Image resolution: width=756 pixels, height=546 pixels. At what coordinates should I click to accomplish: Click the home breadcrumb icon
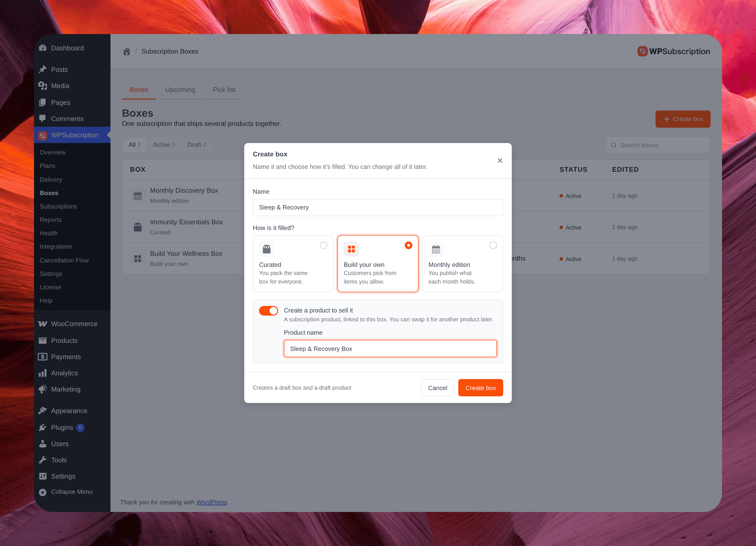coord(127,51)
